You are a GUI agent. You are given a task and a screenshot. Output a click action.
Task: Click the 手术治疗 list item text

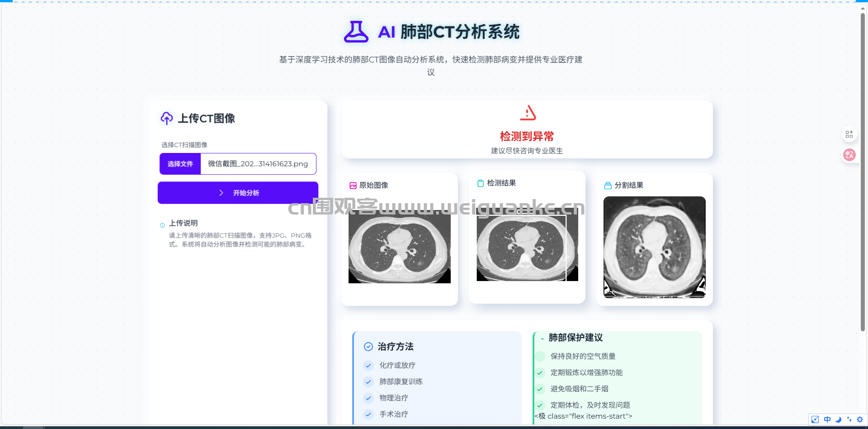pos(394,414)
